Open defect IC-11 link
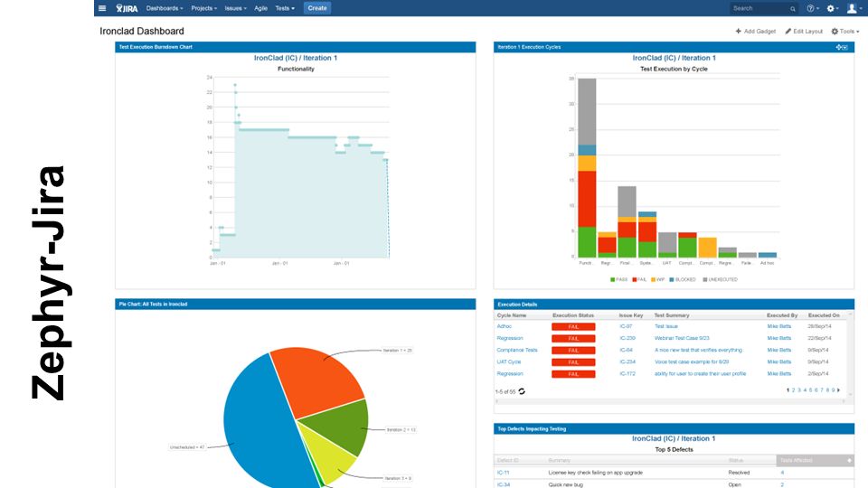 point(504,473)
